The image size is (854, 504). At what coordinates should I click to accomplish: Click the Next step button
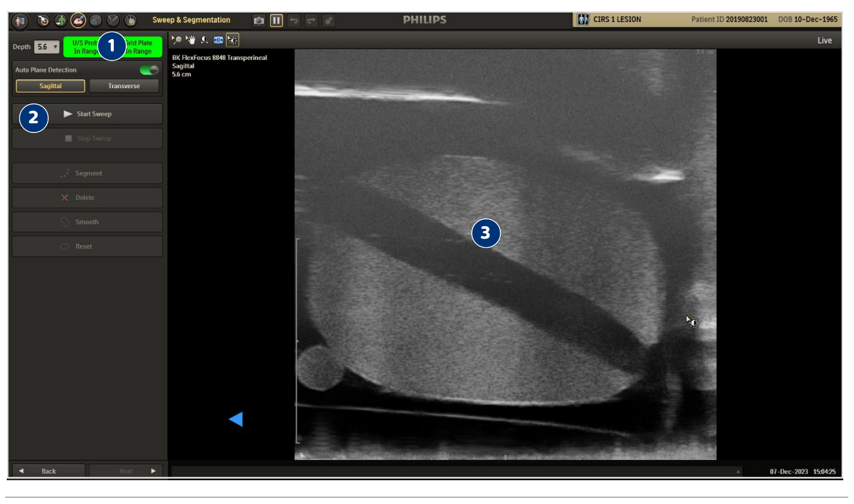pyautogui.click(x=126, y=471)
